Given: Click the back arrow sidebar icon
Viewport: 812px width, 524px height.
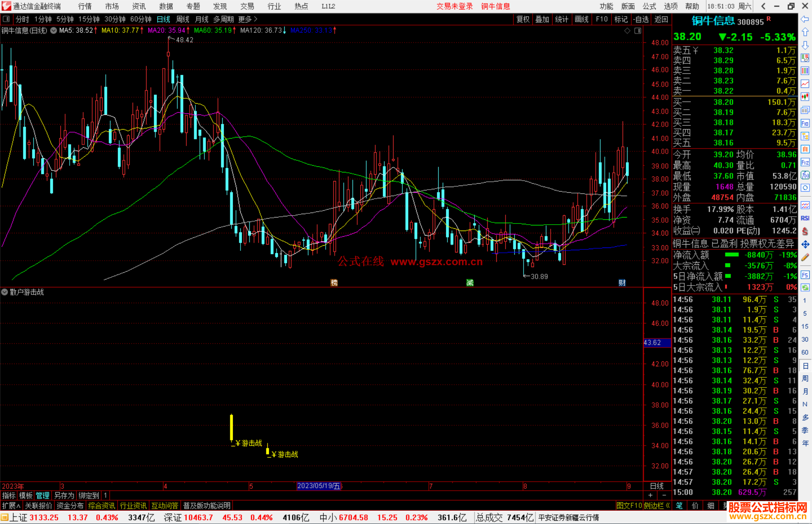Looking at the screenshot, I should click(805, 19).
